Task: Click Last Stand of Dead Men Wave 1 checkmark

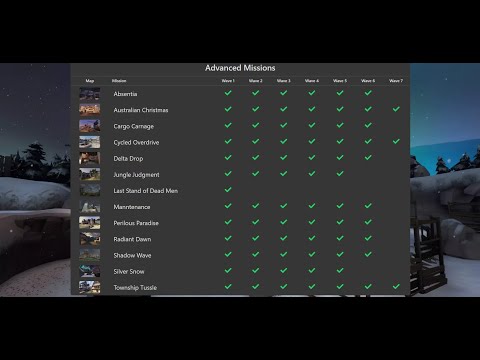Action: click(x=228, y=190)
